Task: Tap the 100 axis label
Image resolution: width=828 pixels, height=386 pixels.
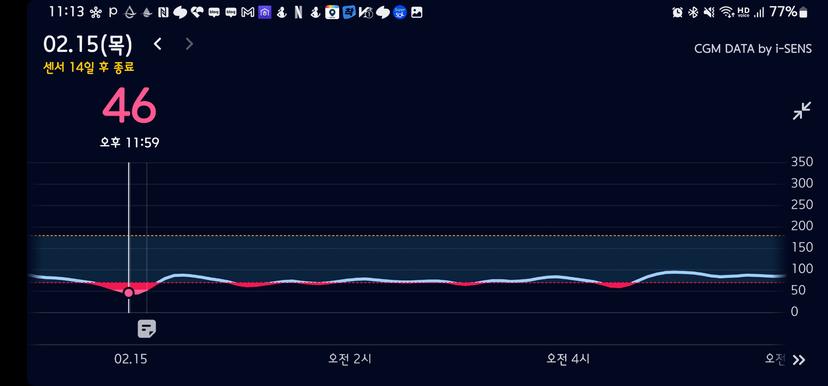Action: click(x=802, y=269)
